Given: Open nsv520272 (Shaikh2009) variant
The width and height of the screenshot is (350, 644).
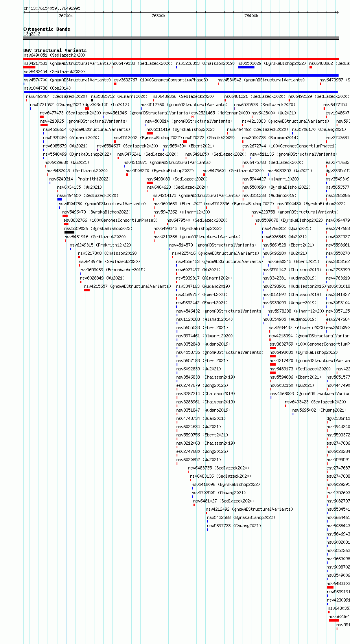Looking at the screenshot, I should click(x=209, y=138).
